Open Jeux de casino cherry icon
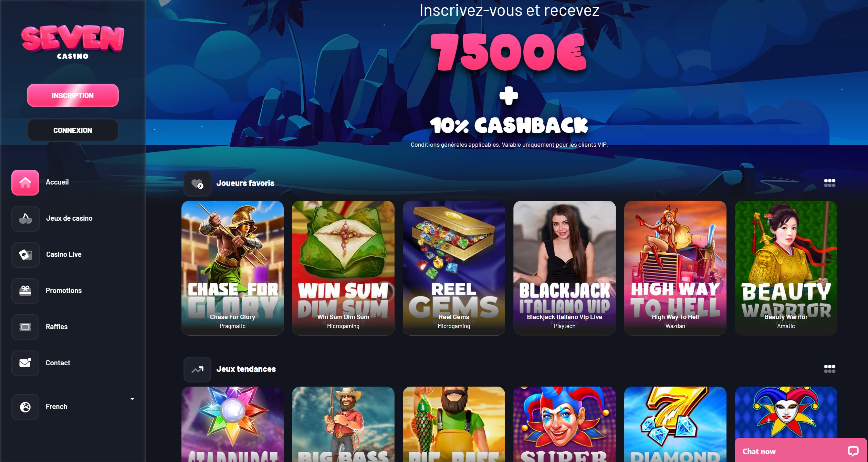This screenshot has width=868, height=462. coord(25,219)
